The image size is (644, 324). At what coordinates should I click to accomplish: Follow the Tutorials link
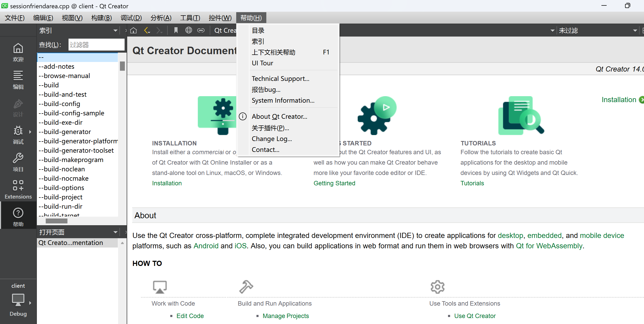pyautogui.click(x=472, y=183)
